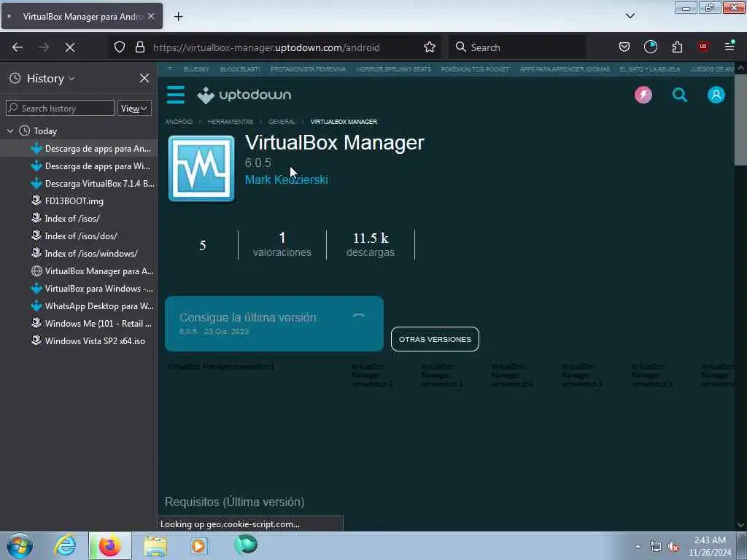Open Windows Media Player from taskbar

pyautogui.click(x=200, y=545)
